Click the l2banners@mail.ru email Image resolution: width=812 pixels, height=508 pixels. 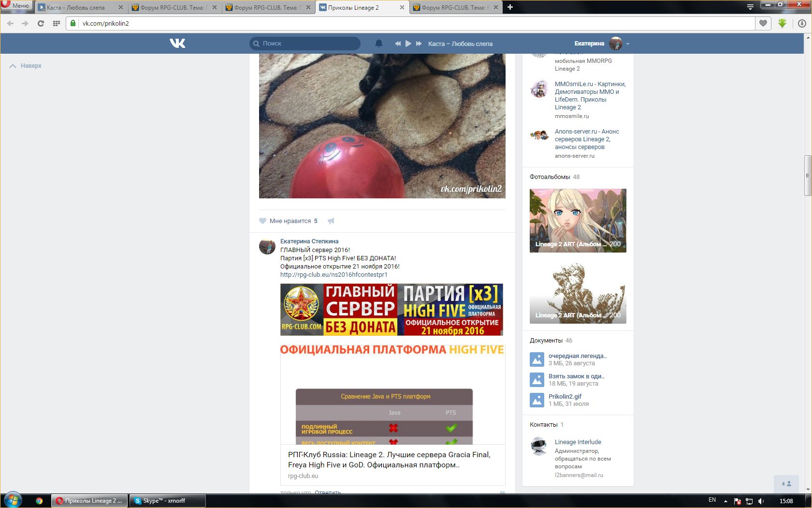click(x=579, y=476)
